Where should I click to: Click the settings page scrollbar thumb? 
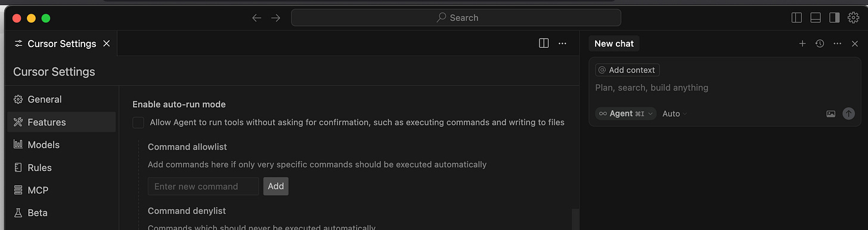click(575, 219)
